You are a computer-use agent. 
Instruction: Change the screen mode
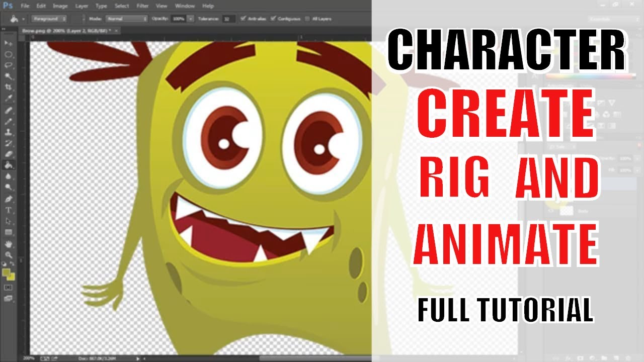pos(9,298)
